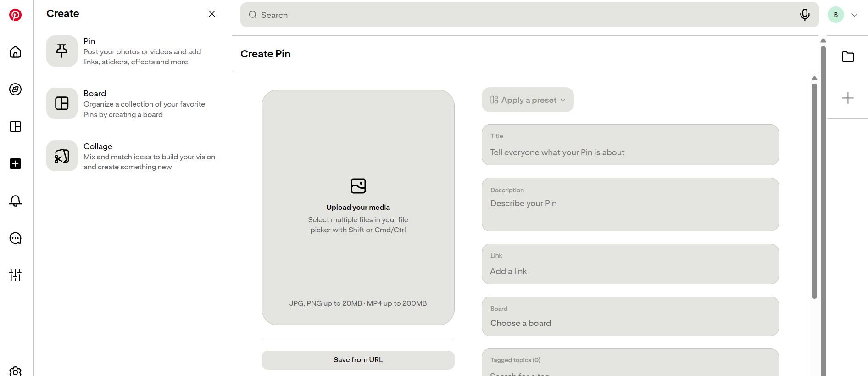Expand accounts chevron next to avatar
The height and width of the screenshot is (376, 868).
[x=855, y=15]
